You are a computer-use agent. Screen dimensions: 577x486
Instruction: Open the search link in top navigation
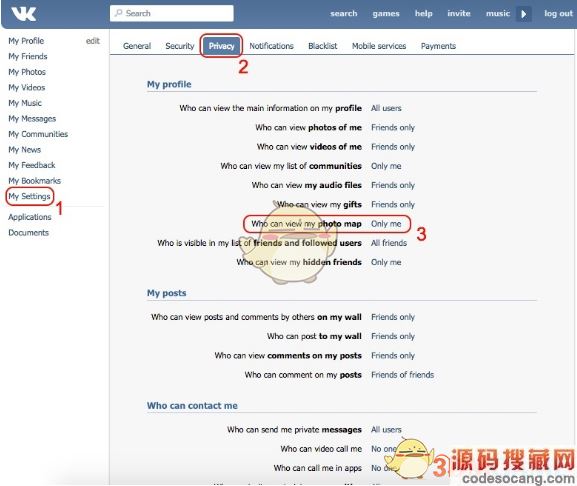pyautogui.click(x=344, y=14)
